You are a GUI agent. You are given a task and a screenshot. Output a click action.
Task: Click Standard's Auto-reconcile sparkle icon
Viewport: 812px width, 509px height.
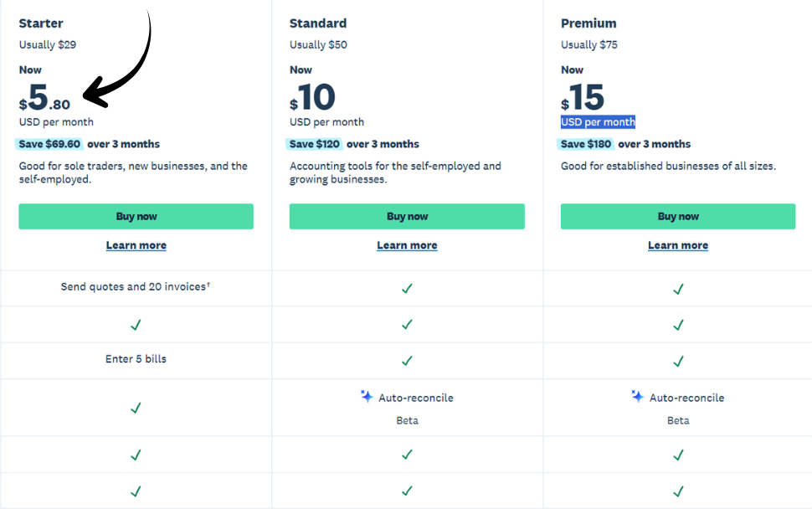(x=367, y=397)
